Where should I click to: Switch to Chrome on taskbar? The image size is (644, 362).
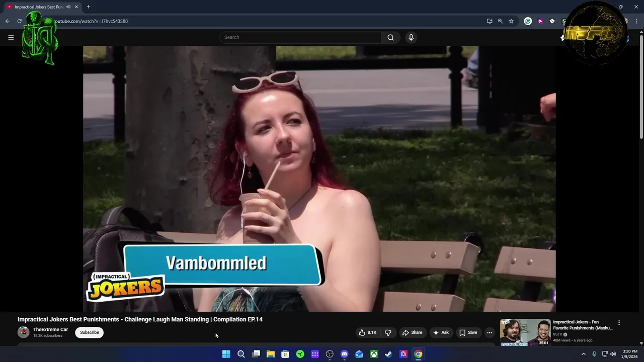(x=418, y=354)
